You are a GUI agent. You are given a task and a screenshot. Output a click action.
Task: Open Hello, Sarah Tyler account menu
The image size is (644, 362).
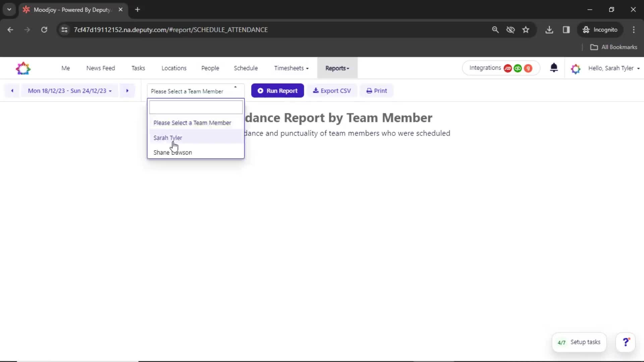pyautogui.click(x=614, y=68)
